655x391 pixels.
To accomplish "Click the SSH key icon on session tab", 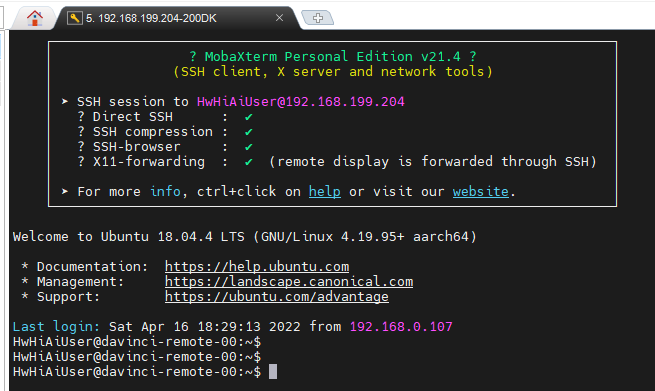I will (74, 18).
